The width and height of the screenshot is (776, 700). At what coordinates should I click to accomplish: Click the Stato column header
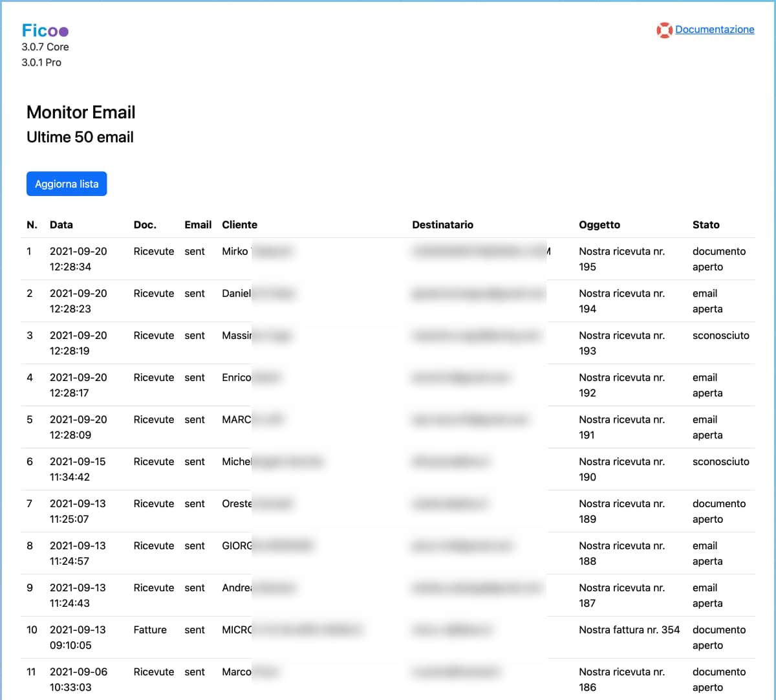tap(706, 225)
